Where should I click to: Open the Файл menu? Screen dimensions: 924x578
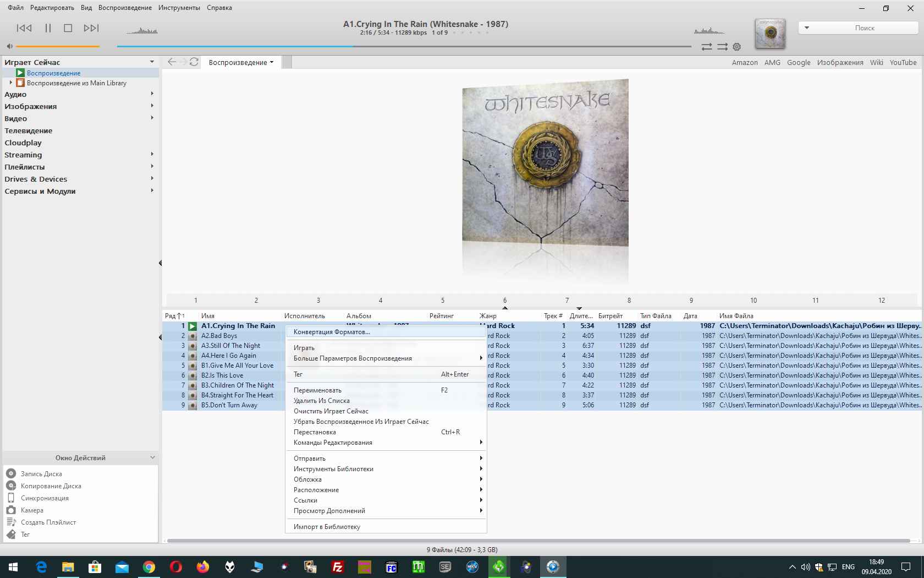coord(15,8)
